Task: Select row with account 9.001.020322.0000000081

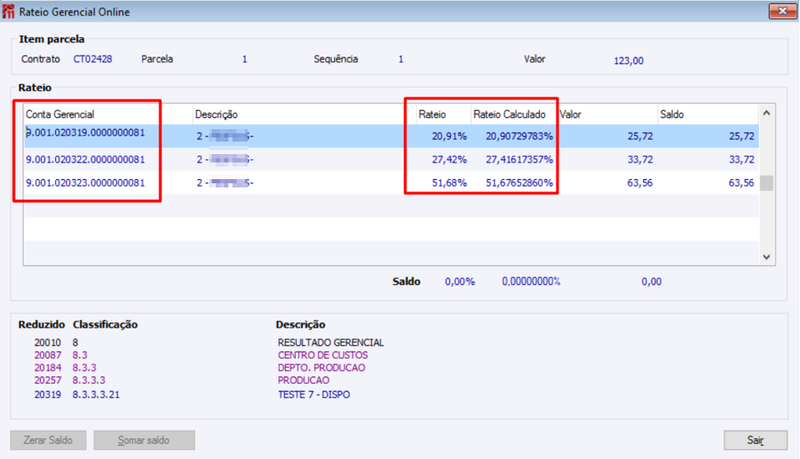Action: click(391, 160)
